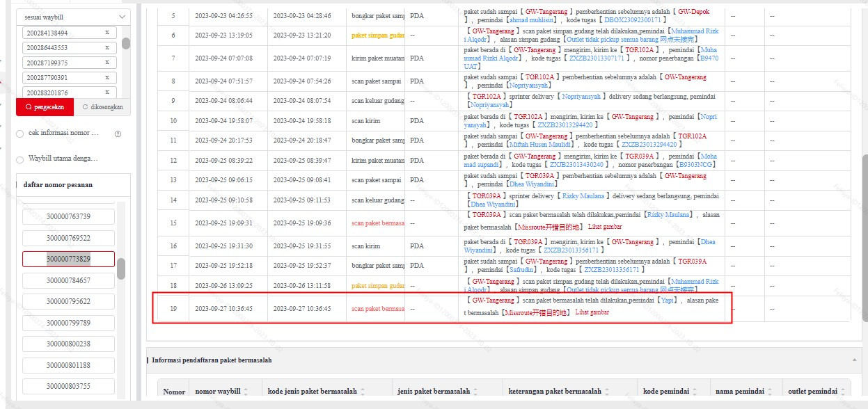Remove waybill 200288201876 with its x icon
The height and width of the screenshot is (409, 868).
[x=106, y=93]
